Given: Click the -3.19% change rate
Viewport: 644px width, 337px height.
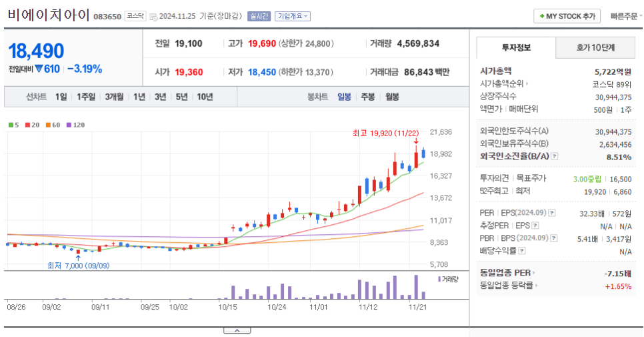Looking at the screenshot, I should [x=85, y=69].
